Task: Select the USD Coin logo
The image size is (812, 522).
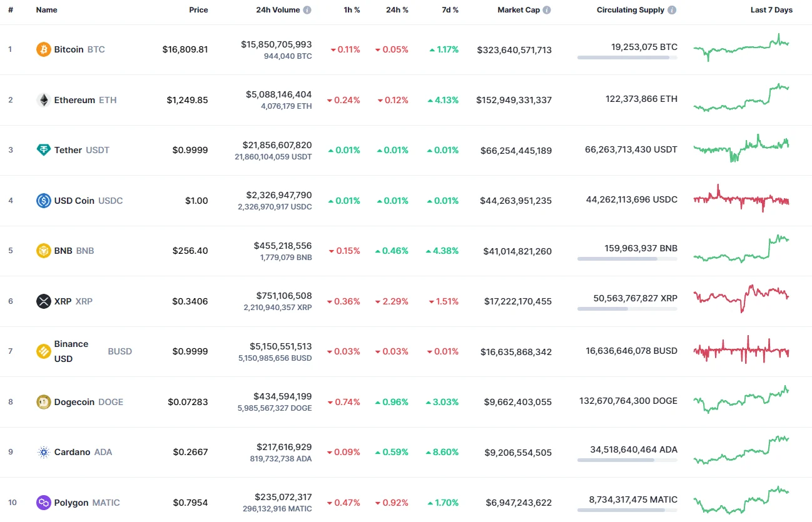Action: (x=43, y=201)
